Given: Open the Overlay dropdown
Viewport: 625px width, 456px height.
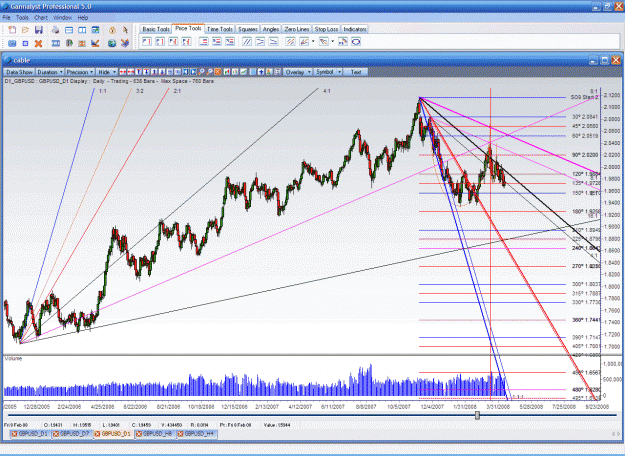Looking at the screenshot, I should point(298,72).
